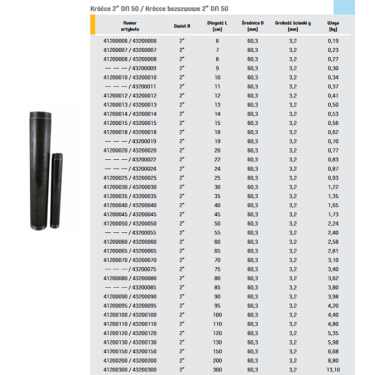Select article number 41200020 / 43200020
This screenshot has height=375, width=375.
point(130,150)
